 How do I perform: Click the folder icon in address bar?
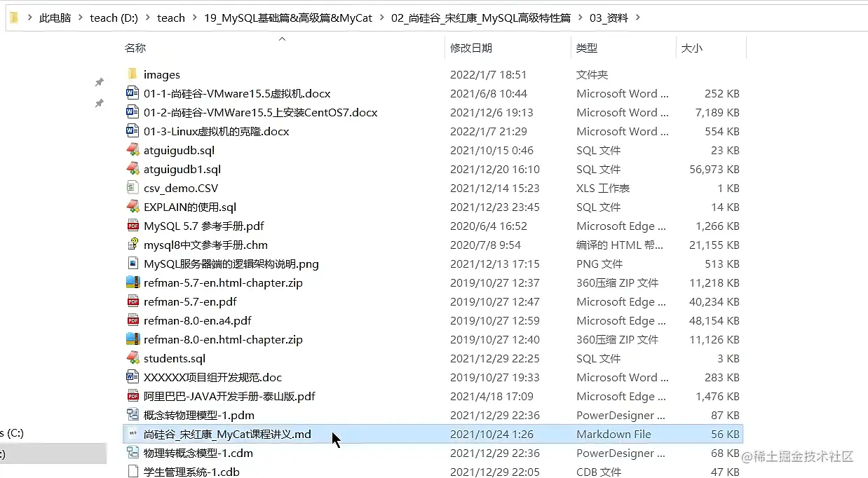click(14, 18)
